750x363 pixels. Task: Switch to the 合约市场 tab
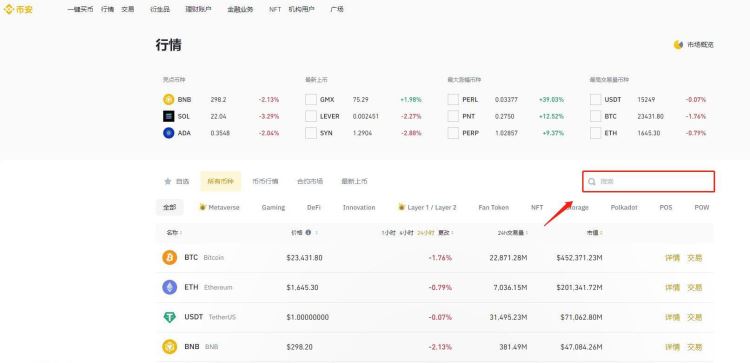tap(310, 181)
